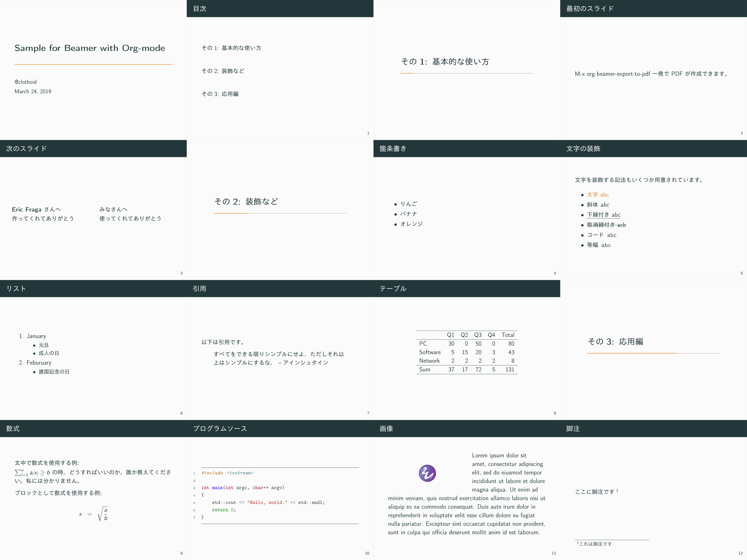Select the strikethrough 取消線付き acb item
This screenshot has width=747, height=560.
click(606, 225)
